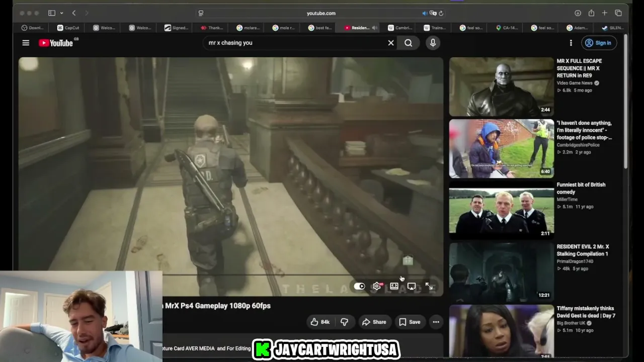Open the Safari share menu

[x=591, y=13]
